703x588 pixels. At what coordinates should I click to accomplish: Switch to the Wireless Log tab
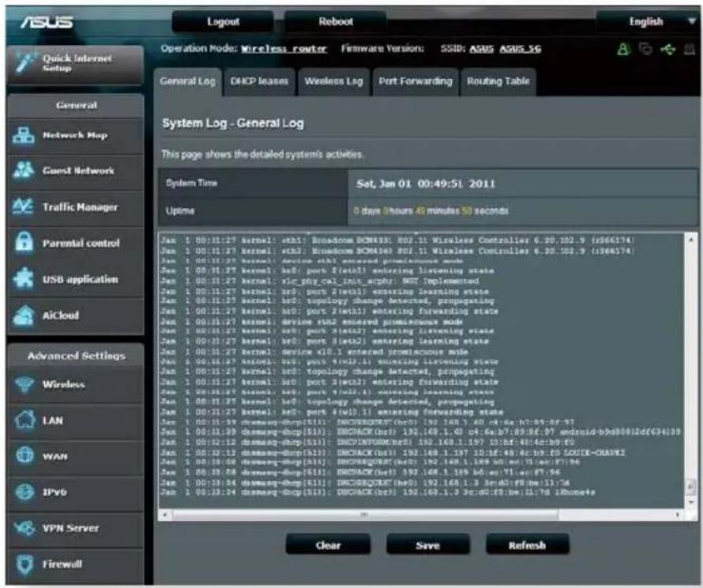[x=333, y=82]
